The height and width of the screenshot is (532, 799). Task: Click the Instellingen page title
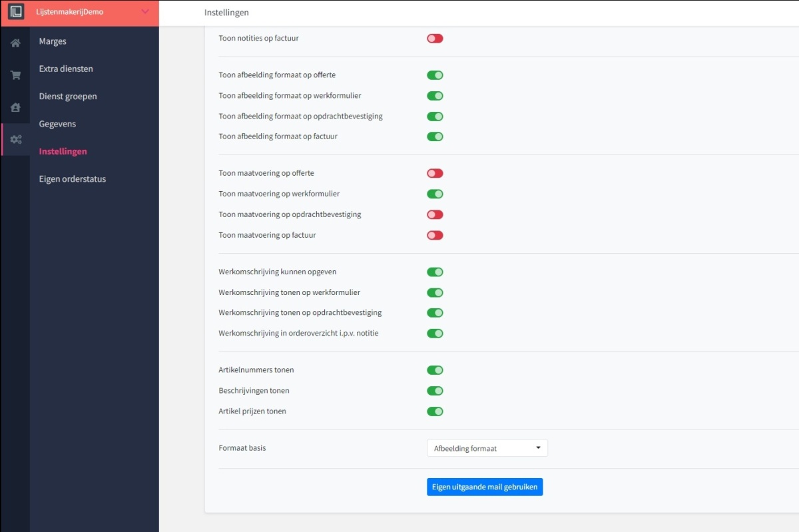pyautogui.click(x=226, y=13)
